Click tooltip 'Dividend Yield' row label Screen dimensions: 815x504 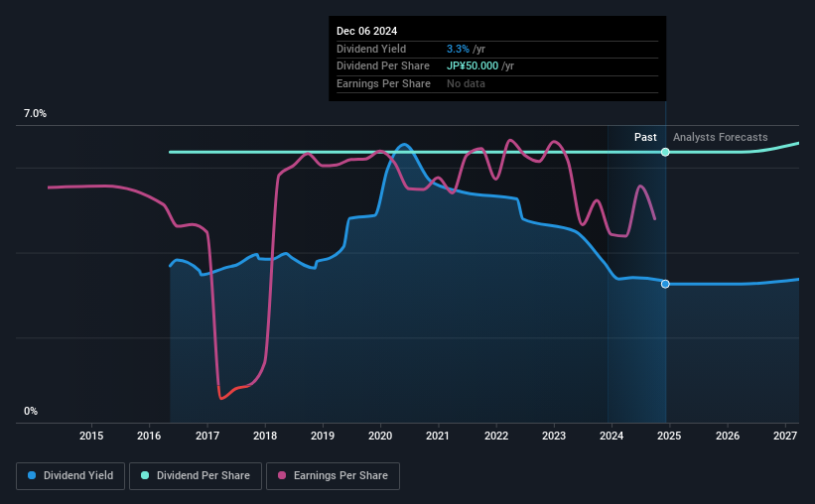(x=371, y=49)
